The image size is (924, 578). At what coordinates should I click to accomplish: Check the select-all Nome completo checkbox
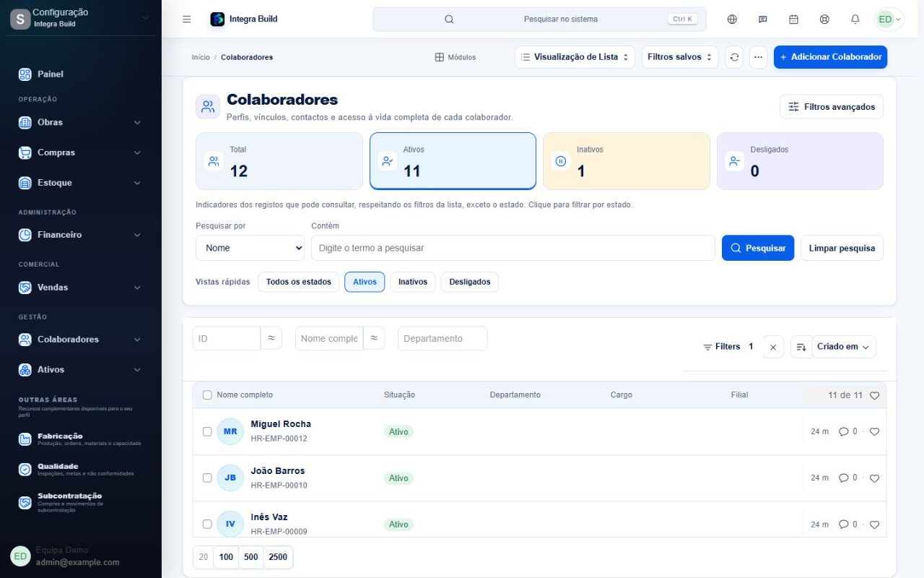point(207,395)
